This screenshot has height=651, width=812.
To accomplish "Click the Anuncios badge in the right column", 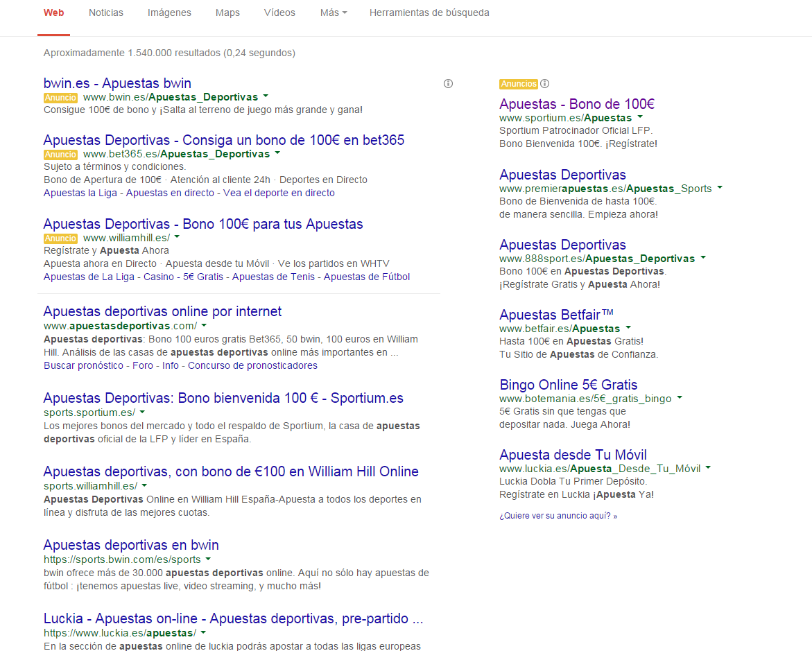I will tap(519, 84).
